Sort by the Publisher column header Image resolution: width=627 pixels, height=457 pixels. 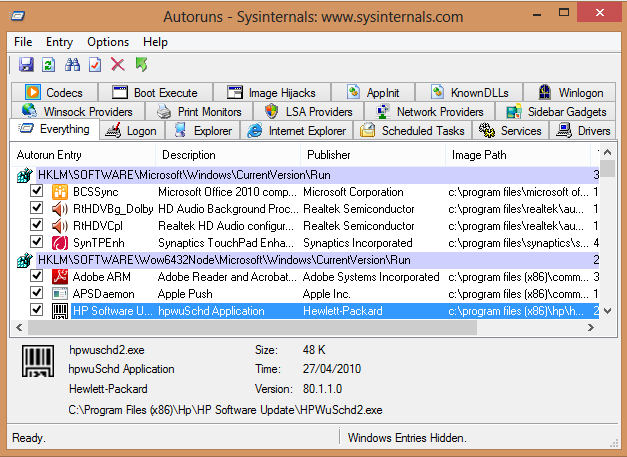tap(373, 155)
